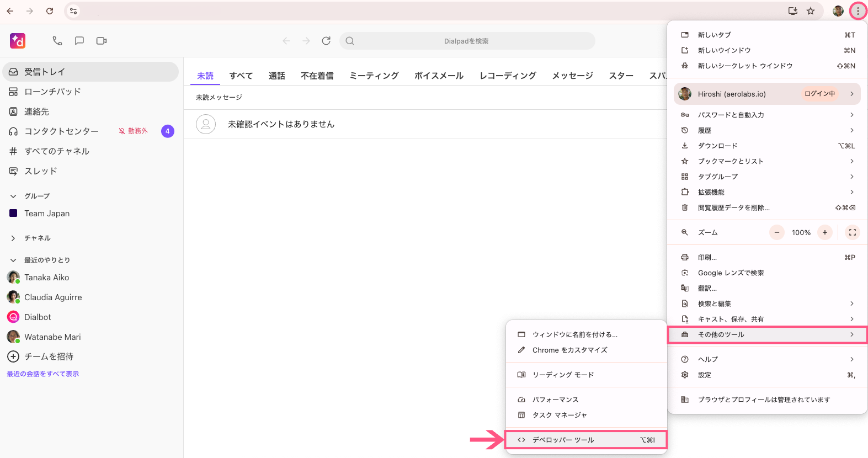Viewport: 868px width, 458px height.
Task: Click the 勤務外 status toggle
Action: 134,131
